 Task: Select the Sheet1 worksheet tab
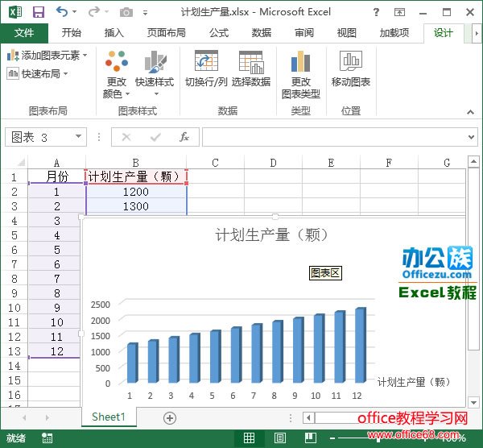click(108, 417)
